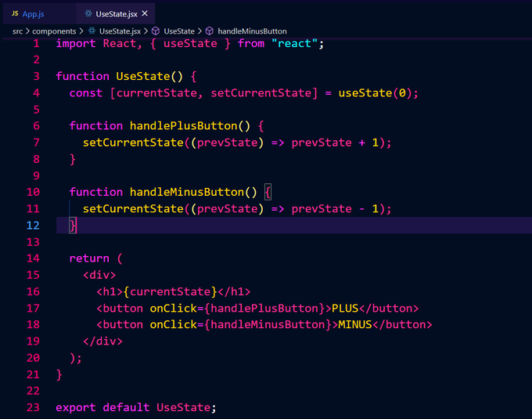
Task: Click the highlighted opening brace on line 10
Action: point(268,192)
